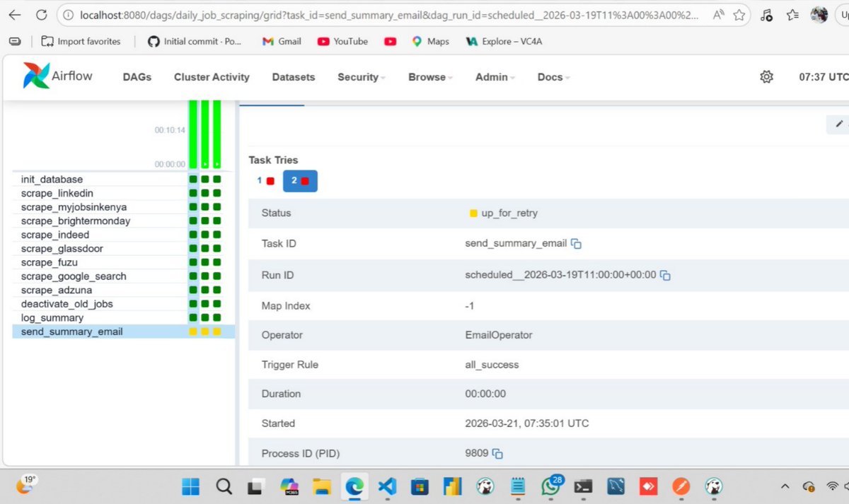This screenshot has height=504, width=849.
Task: Click the browser address bar URL
Action: (391, 15)
